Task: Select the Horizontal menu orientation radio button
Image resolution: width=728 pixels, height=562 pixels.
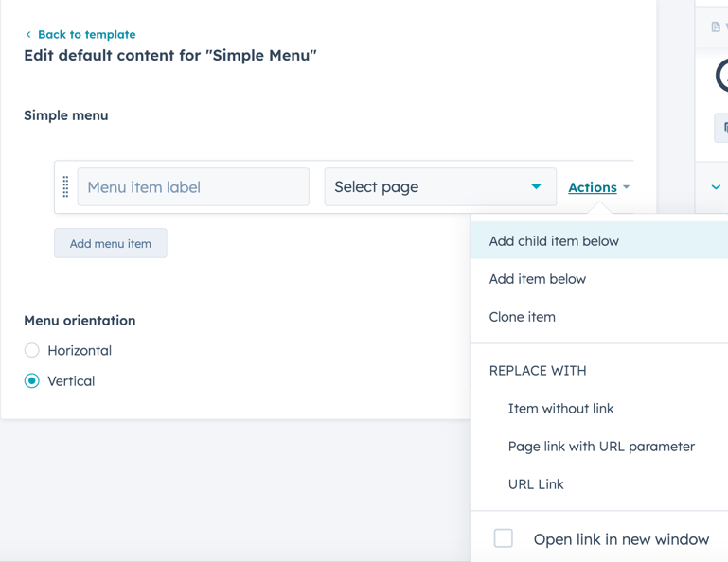Action: [32, 350]
